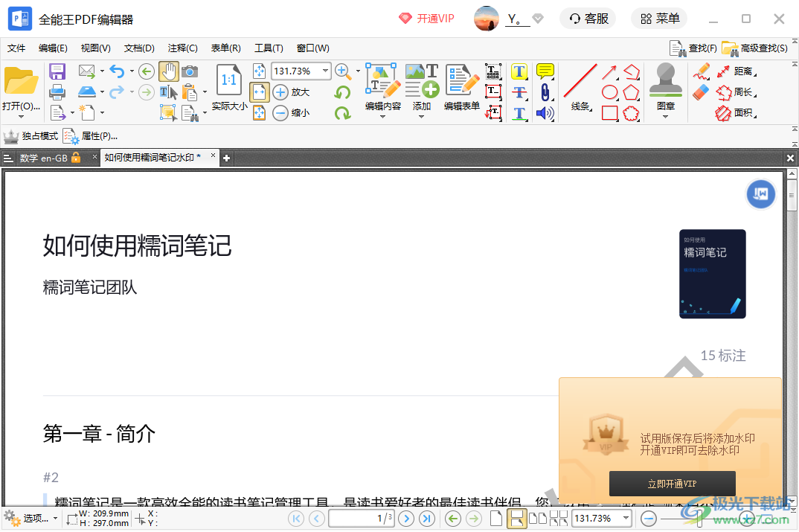Select the red oval shape tool
This screenshot has height=532, width=799.
(609, 92)
